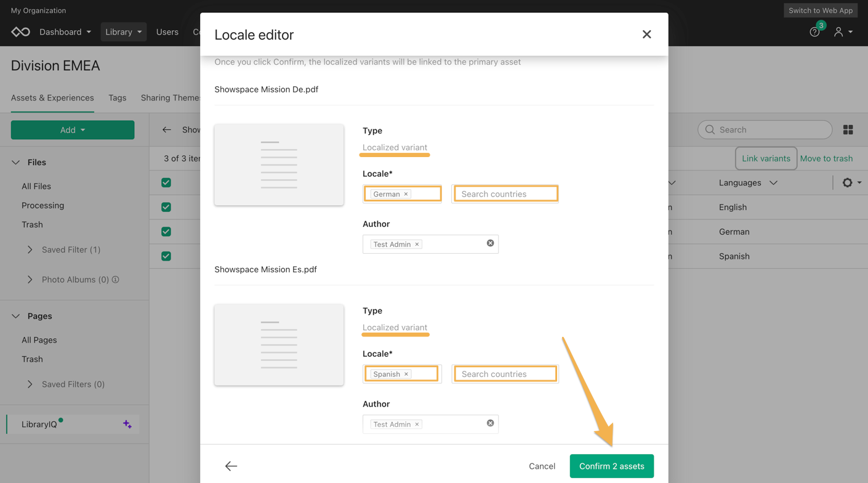Viewport: 868px width, 483px height.
Task: Open LibraryIQ in sidebar
Action: pos(39,424)
